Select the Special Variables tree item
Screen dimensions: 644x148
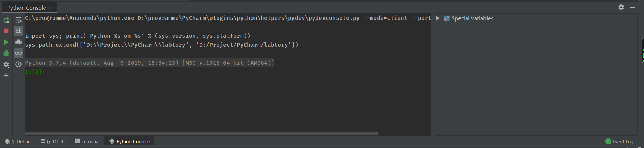472,18
